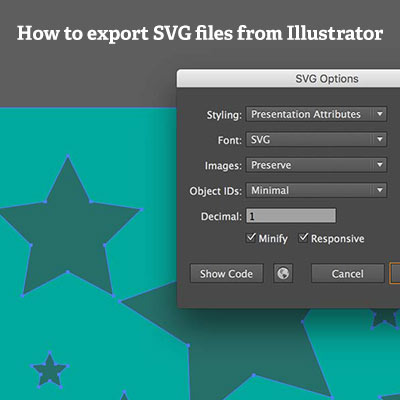Click the globe preview in browser icon
Screen dimensions: 400x400
point(283,274)
